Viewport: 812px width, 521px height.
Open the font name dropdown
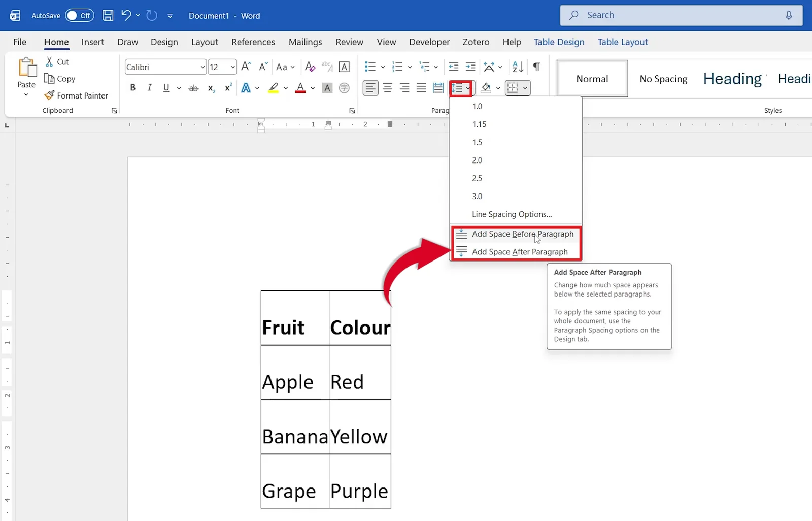tap(202, 67)
